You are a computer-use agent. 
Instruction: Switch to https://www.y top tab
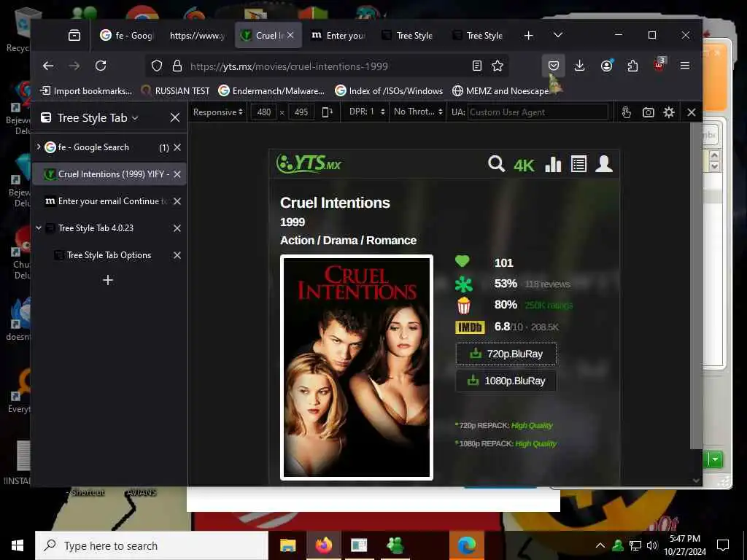point(197,35)
